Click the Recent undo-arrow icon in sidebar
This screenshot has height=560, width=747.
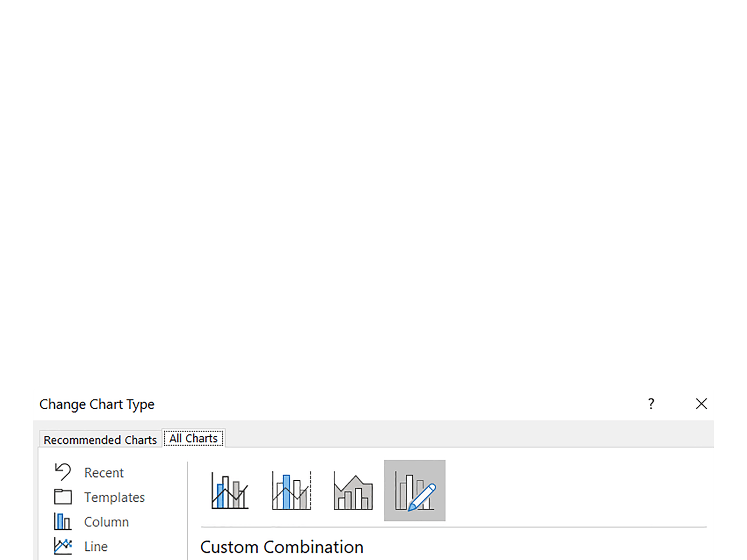[63, 472]
